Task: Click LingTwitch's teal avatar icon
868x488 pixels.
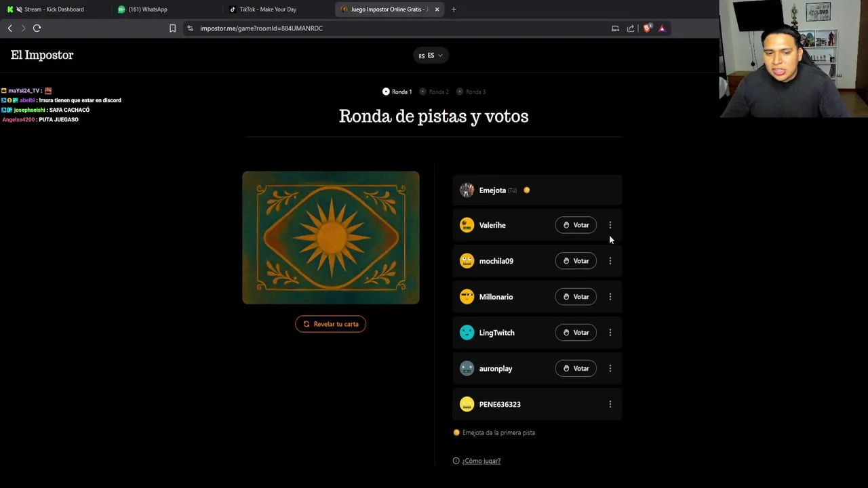Action: (x=467, y=333)
